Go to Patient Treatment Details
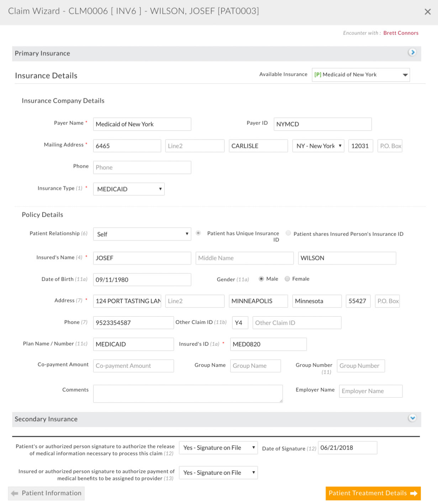Image resolution: width=438 pixels, height=504 pixels. click(x=373, y=493)
